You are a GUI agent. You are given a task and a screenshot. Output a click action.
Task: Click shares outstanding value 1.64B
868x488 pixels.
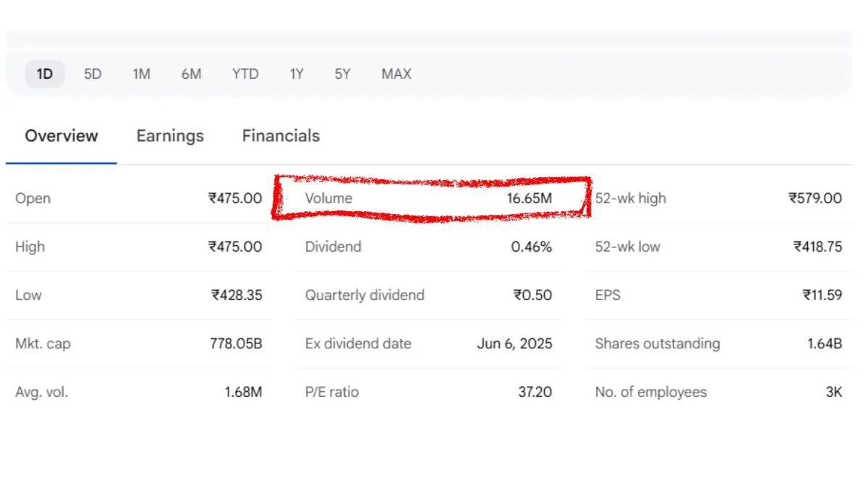[825, 343]
